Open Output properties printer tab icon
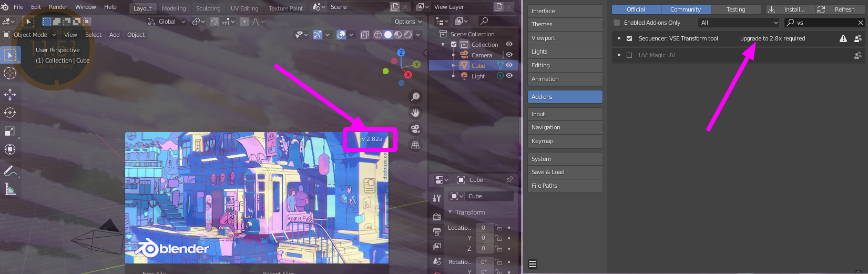 [437, 231]
